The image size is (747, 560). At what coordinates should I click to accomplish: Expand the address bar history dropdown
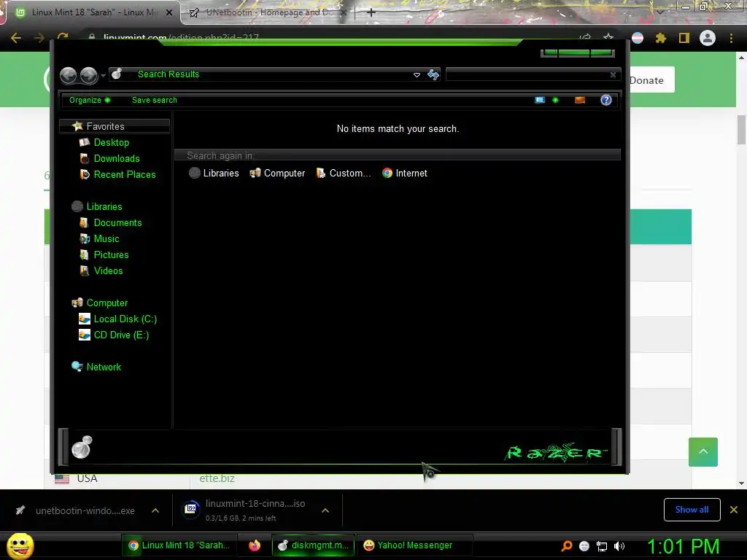click(417, 75)
